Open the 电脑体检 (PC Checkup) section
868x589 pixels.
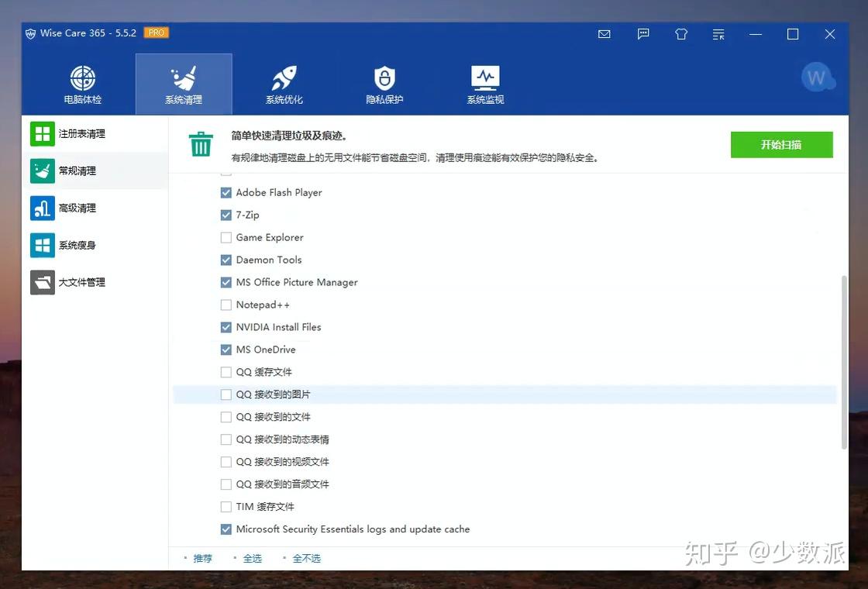[x=82, y=83]
